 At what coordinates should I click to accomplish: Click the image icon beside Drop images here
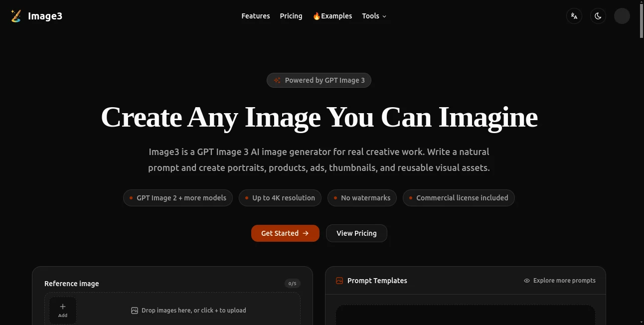(x=135, y=311)
